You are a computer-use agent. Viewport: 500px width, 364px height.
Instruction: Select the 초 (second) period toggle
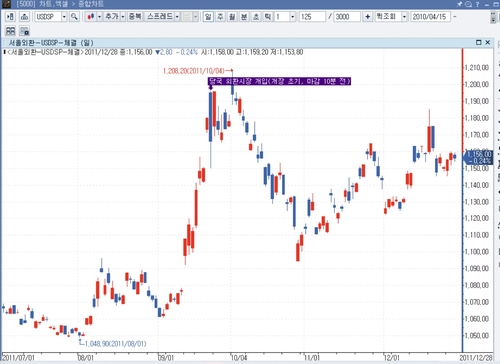pyautogui.click(x=256, y=17)
